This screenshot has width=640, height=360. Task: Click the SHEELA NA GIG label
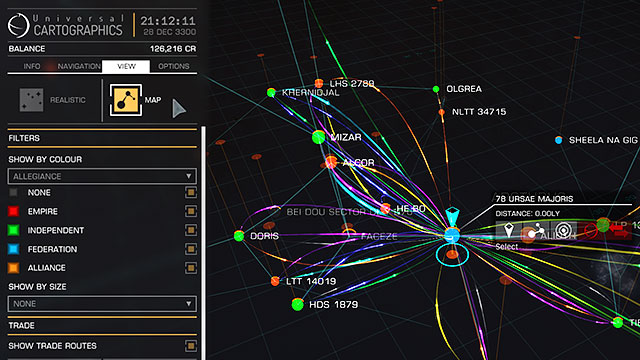point(603,140)
